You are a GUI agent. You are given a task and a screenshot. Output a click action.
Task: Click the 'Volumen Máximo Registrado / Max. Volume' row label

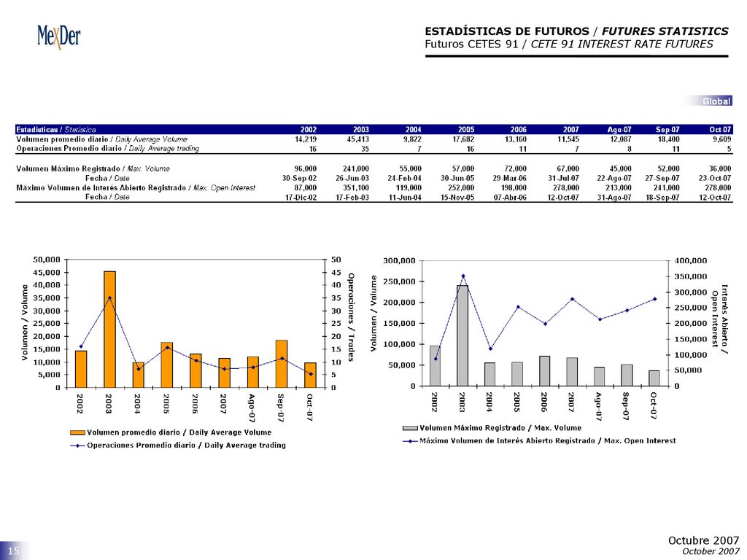(93, 168)
